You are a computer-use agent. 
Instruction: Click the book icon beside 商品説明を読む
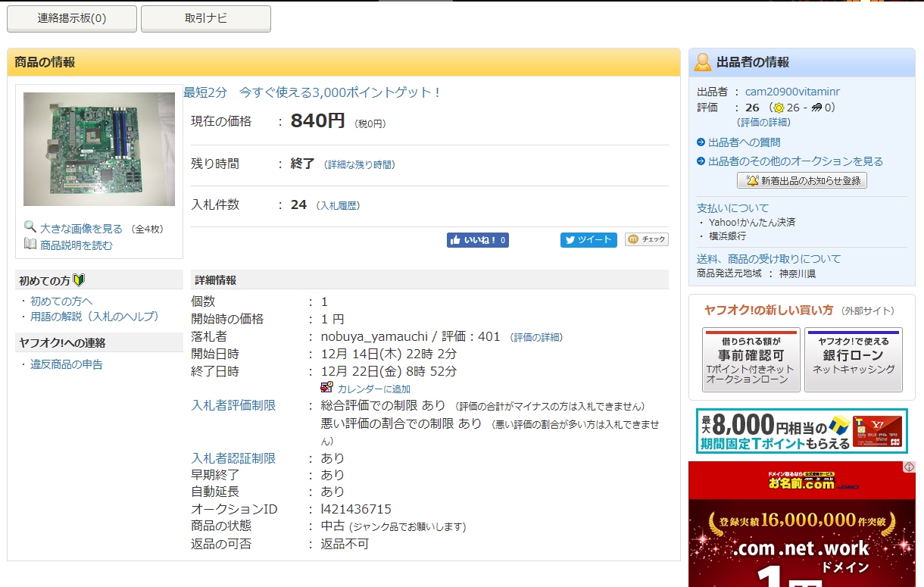point(30,244)
